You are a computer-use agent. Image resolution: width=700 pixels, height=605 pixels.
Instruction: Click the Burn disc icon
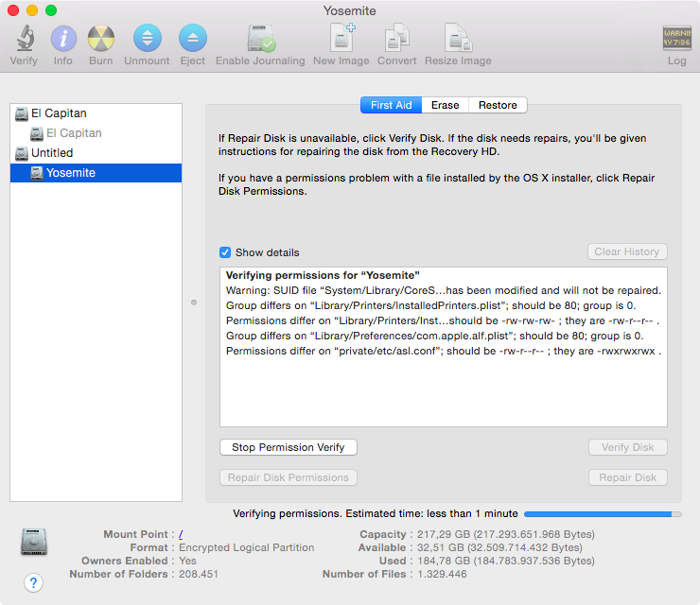pyautogui.click(x=101, y=39)
